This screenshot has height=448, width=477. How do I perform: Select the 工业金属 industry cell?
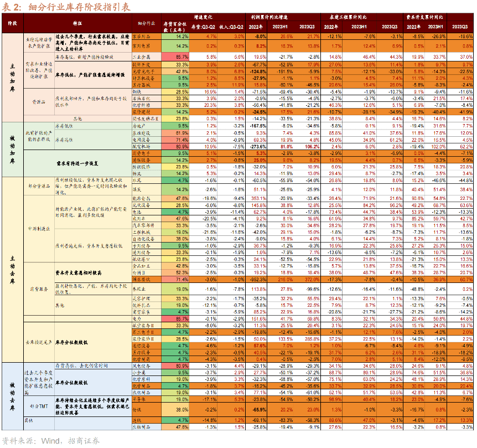144,57
